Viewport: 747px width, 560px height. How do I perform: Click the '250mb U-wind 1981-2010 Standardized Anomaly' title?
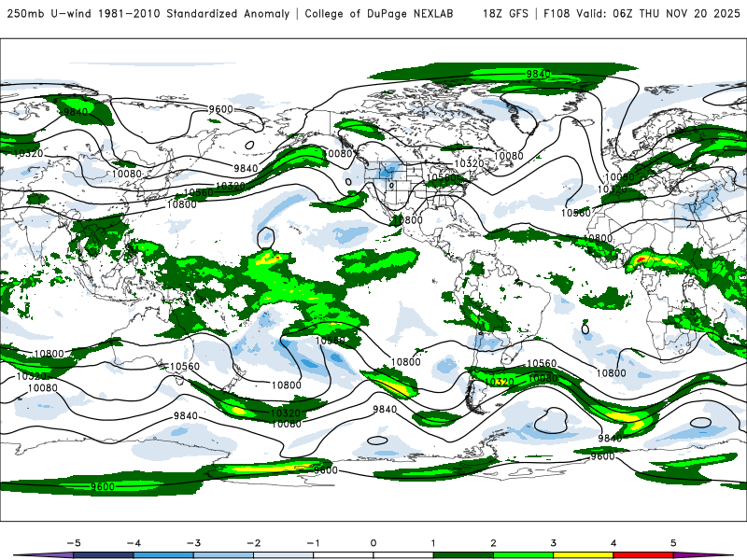point(148,13)
